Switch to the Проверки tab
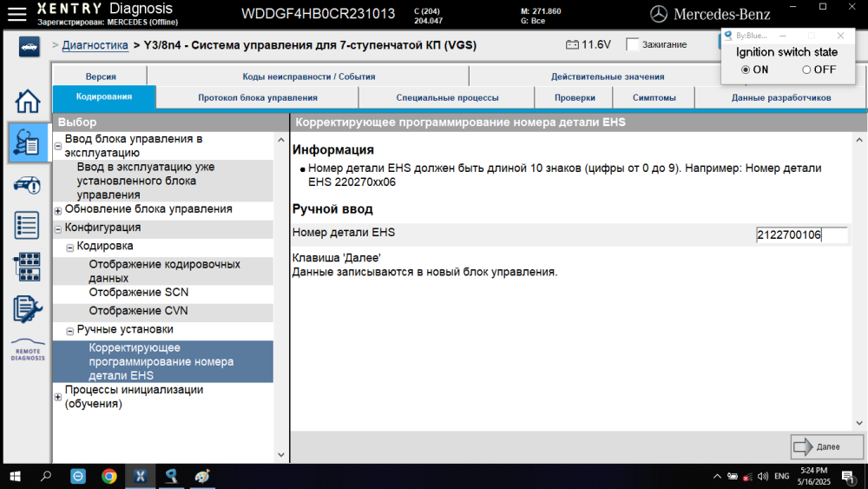The image size is (868, 489). click(x=575, y=97)
